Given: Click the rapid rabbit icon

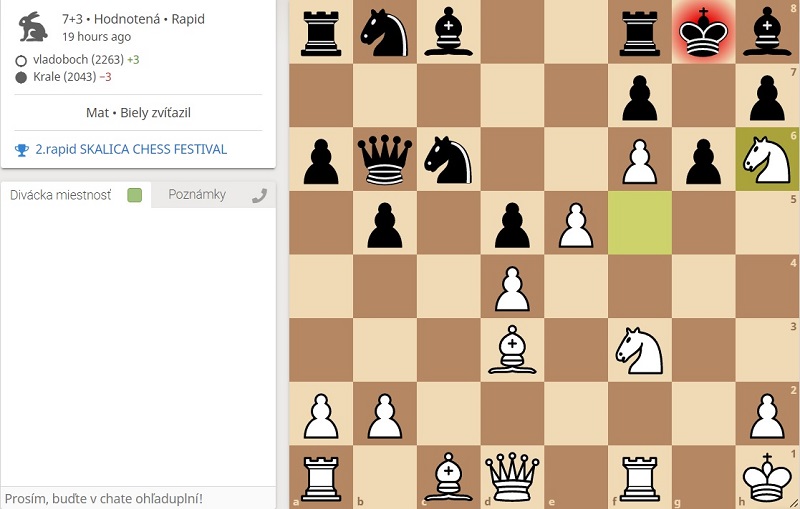Looking at the screenshot, I should coord(33,25).
